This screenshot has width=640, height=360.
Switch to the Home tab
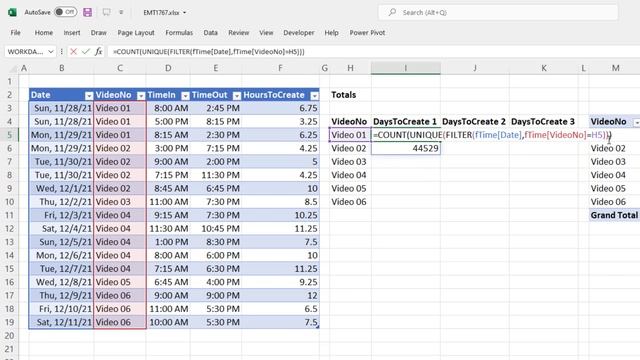point(44,33)
